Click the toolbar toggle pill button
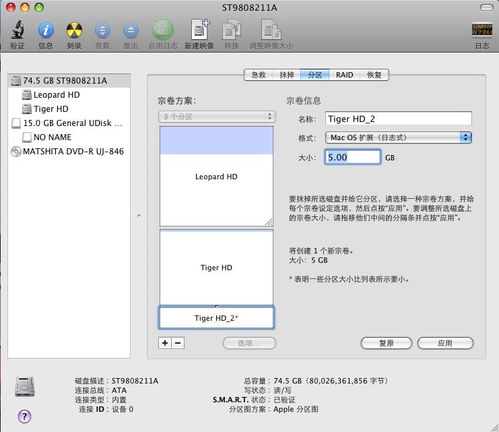The height and width of the screenshot is (432, 499). (x=487, y=7)
